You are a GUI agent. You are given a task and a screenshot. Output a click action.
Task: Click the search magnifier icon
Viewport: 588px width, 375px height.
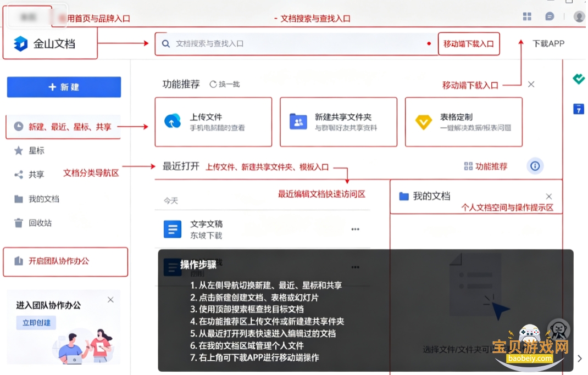[x=165, y=43]
